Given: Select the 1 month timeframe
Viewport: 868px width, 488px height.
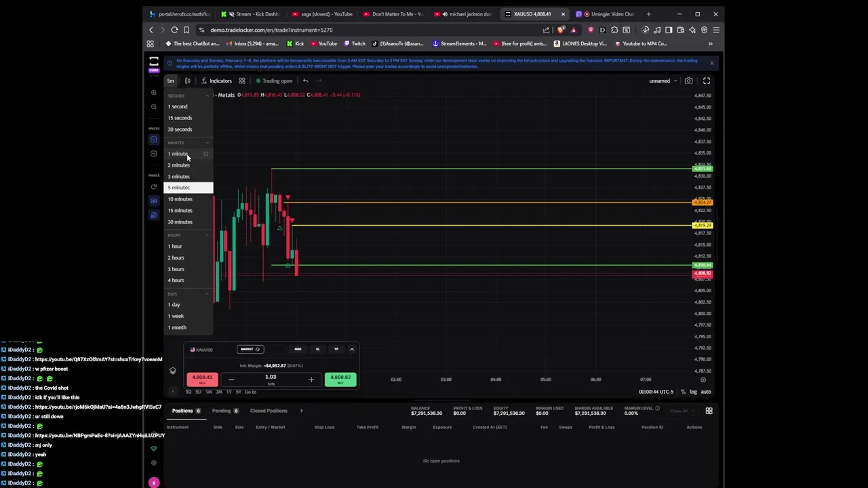Looking at the screenshot, I should [x=177, y=327].
